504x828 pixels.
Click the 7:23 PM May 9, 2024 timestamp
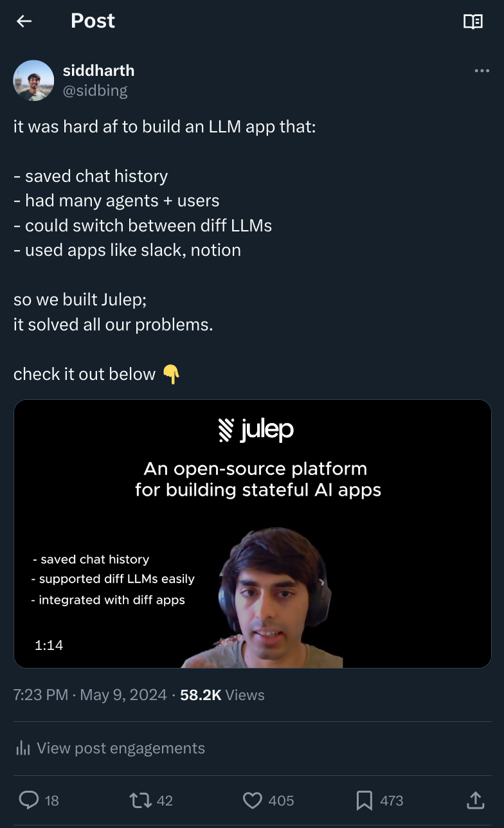pos(90,695)
